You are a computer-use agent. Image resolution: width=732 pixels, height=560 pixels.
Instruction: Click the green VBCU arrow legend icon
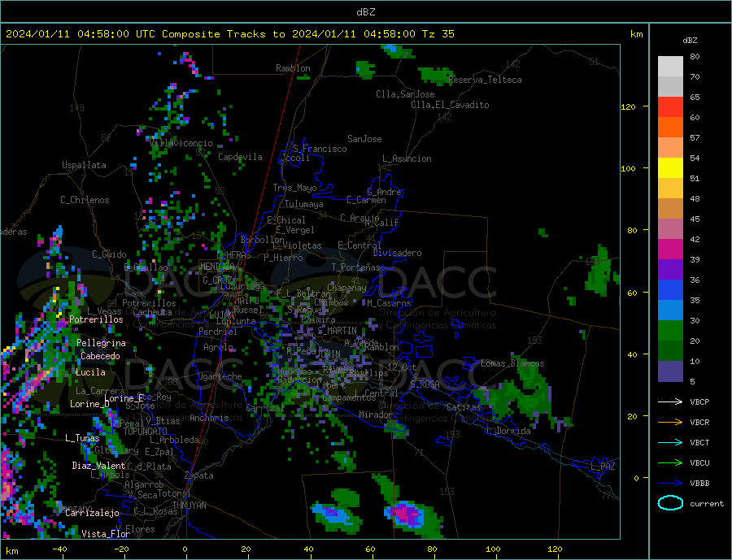pyautogui.click(x=670, y=462)
